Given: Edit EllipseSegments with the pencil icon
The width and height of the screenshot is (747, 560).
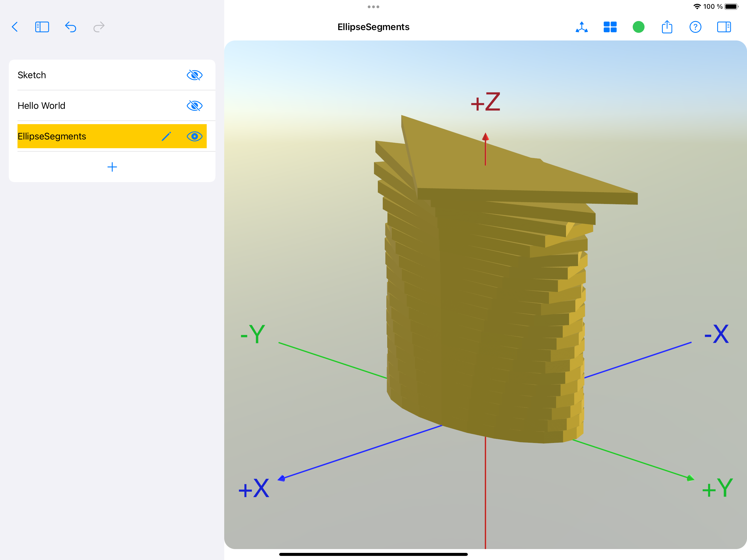Looking at the screenshot, I should pyautogui.click(x=166, y=136).
